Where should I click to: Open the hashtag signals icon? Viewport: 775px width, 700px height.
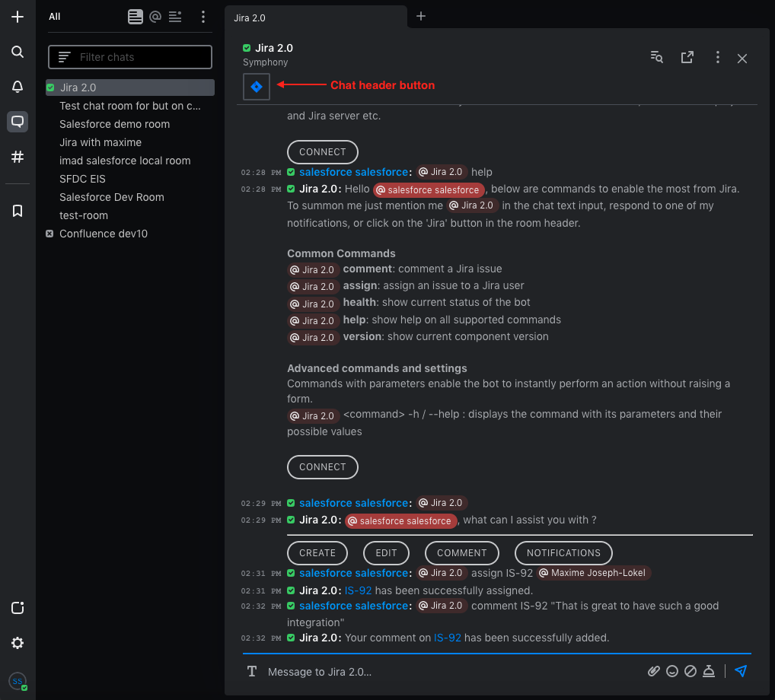[18, 157]
